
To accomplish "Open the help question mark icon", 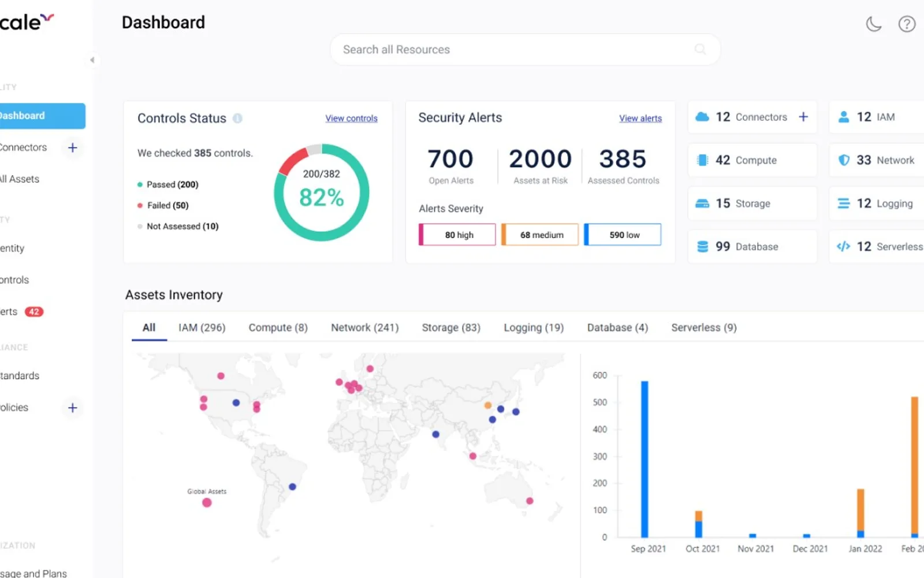I will (x=907, y=24).
